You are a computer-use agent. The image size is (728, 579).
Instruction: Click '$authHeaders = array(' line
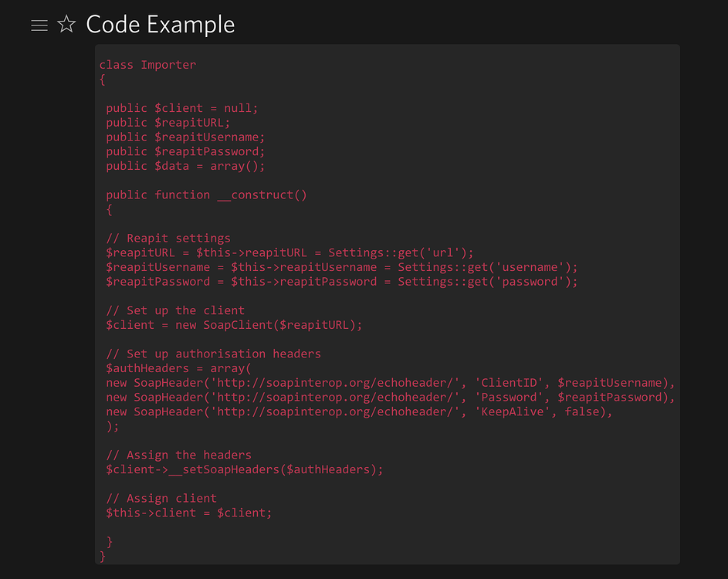pyautogui.click(x=178, y=368)
